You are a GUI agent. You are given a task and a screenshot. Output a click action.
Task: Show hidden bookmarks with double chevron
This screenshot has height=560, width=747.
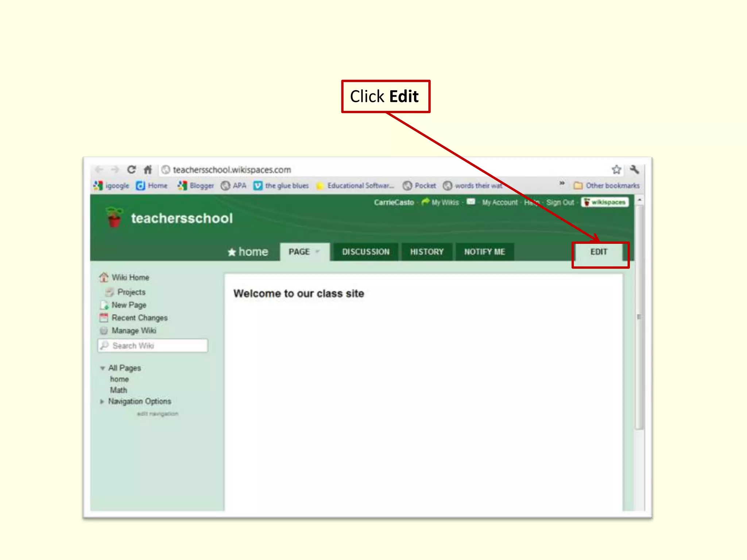(x=562, y=183)
